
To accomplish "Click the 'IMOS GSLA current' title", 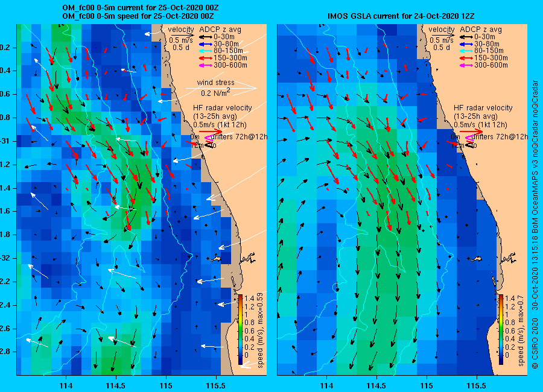I will point(401,16).
